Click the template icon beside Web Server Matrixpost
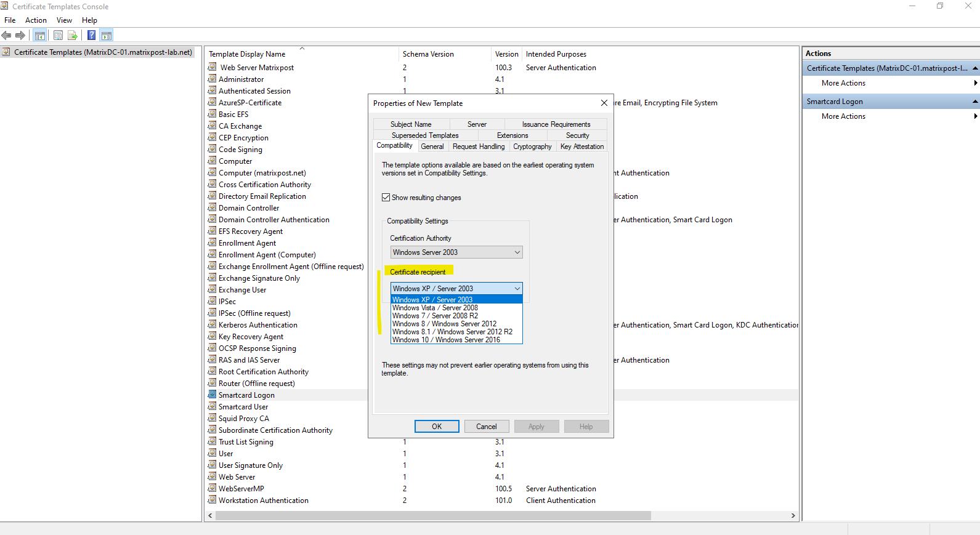 click(x=213, y=67)
